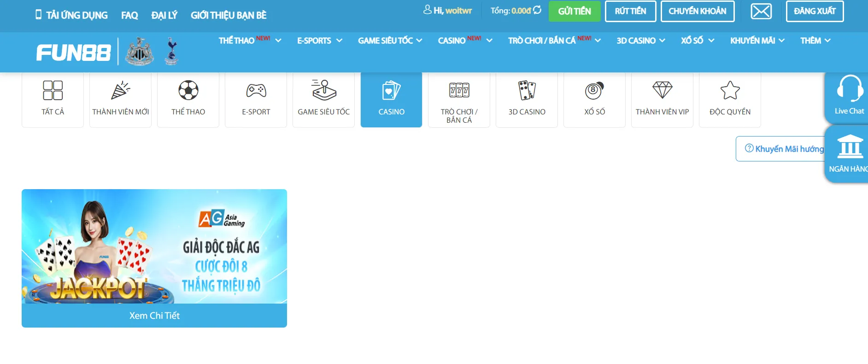Screen dimensions: 868x364
Task: Open the Đại Lý link
Action: coord(164,15)
